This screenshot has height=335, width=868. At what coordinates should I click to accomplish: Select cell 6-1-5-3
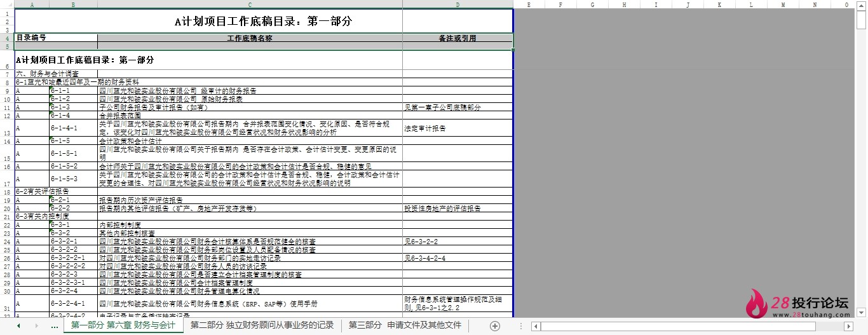coord(73,179)
